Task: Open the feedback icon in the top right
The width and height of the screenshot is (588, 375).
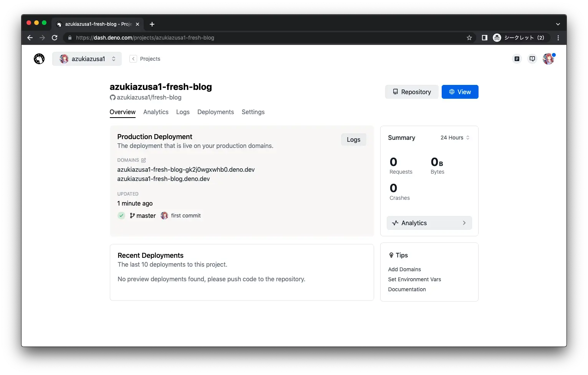Action: 532,59
